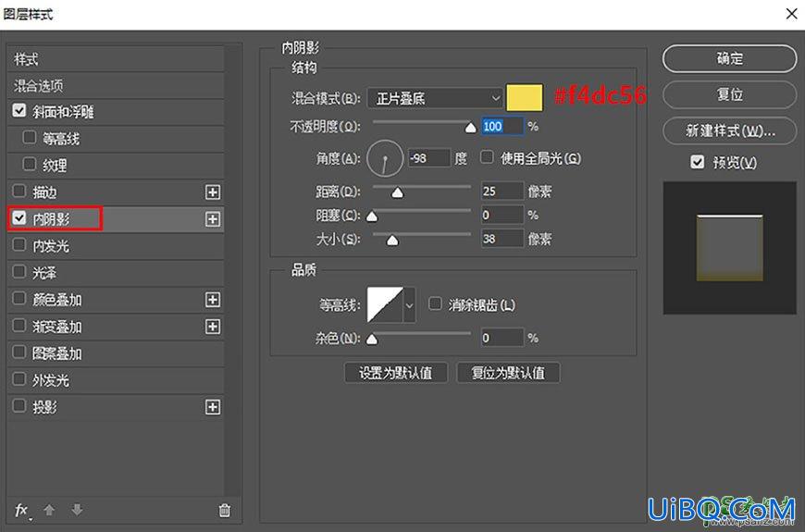805x532 pixels.
Task: Click the 复位 button
Action: pos(729,94)
